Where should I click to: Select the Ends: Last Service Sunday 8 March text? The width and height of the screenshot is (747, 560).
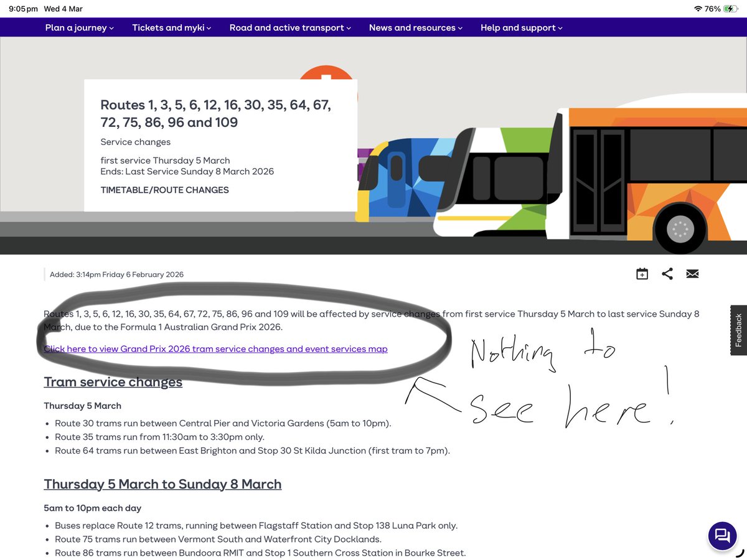(x=187, y=171)
